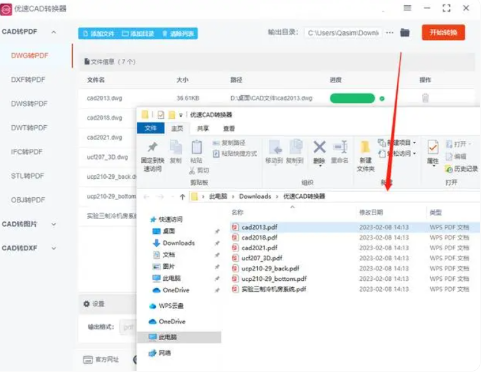Open the Explorer 文件 tab
This screenshot has height=390, width=495.
[x=151, y=128]
